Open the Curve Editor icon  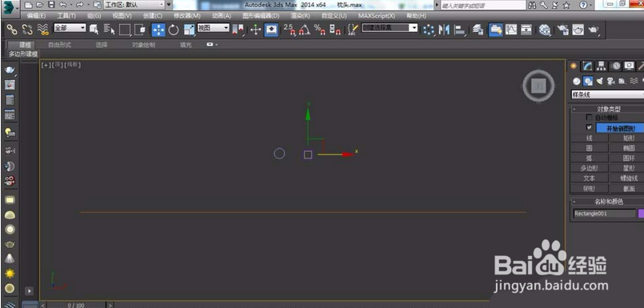[x=511, y=30]
